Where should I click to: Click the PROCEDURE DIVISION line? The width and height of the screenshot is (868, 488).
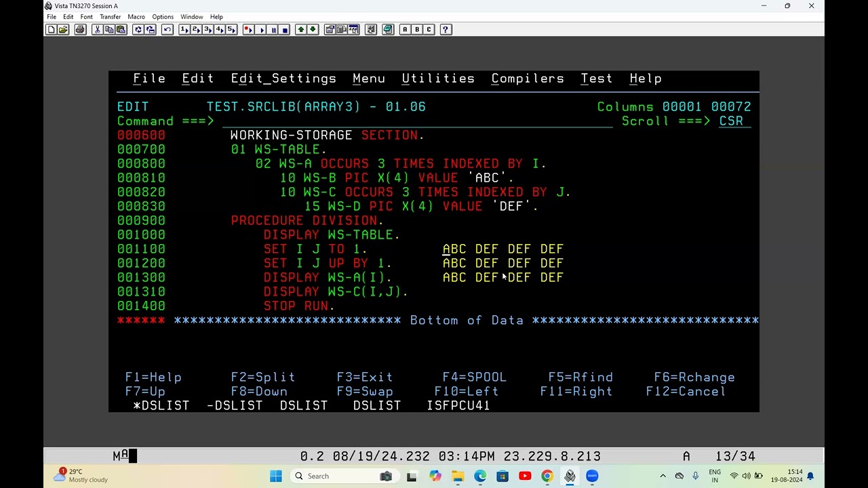[x=307, y=221]
